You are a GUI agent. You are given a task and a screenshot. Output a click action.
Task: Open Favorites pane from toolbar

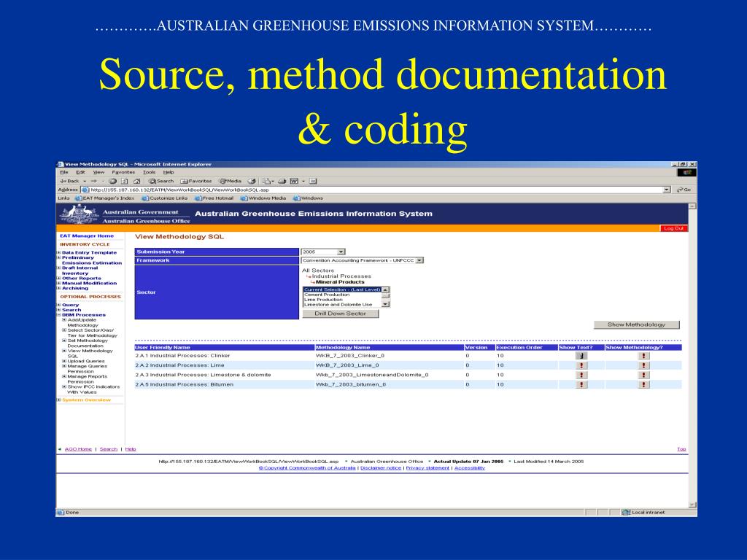pyautogui.click(x=196, y=182)
